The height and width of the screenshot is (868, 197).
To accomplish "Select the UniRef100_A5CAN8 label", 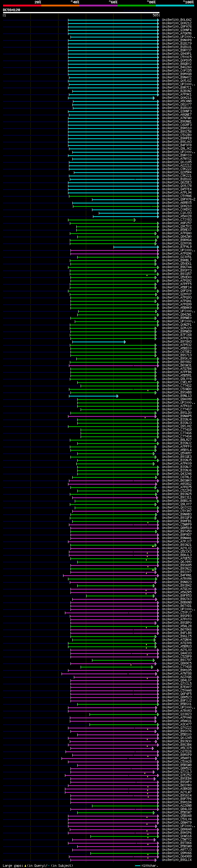I will [x=177, y=101].
